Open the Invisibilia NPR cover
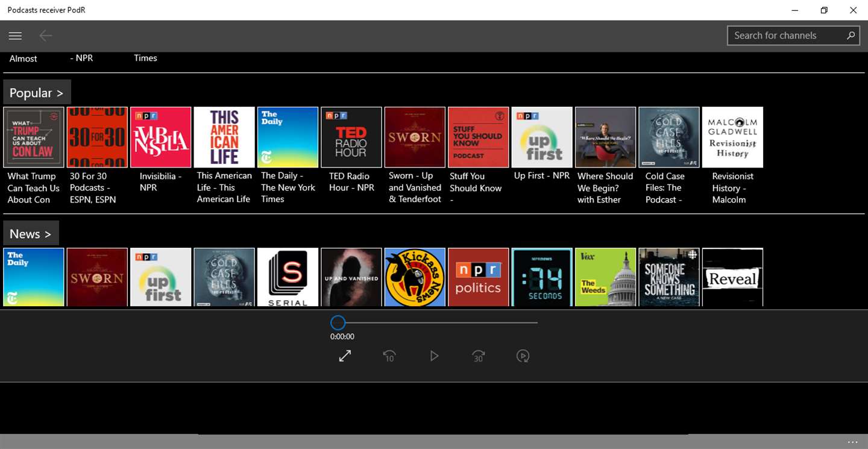Image resolution: width=868 pixels, height=449 pixels. pyautogui.click(x=160, y=137)
